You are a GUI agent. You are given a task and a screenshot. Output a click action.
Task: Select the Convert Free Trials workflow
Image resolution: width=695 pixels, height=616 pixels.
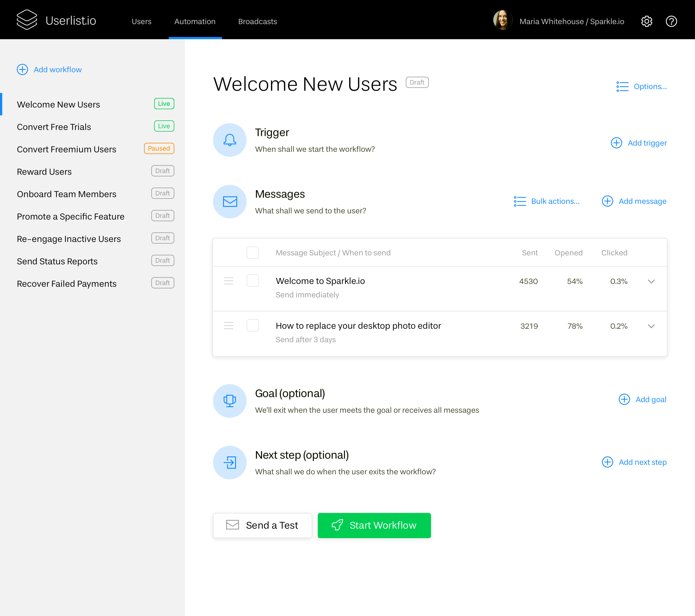[x=54, y=127]
